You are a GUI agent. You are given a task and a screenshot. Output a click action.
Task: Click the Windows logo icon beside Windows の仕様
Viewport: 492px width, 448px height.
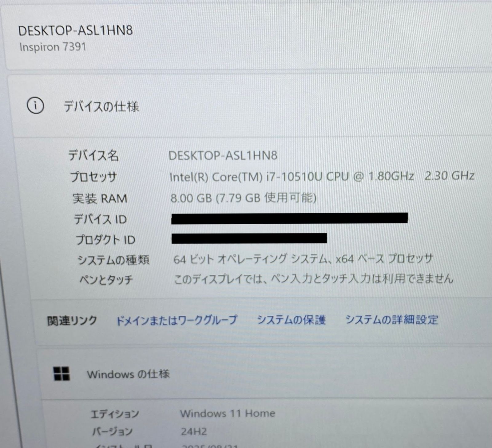[x=61, y=374]
